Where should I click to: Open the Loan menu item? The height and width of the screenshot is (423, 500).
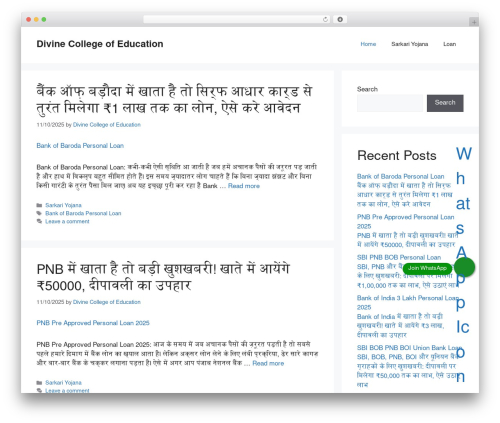[x=449, y=44]
